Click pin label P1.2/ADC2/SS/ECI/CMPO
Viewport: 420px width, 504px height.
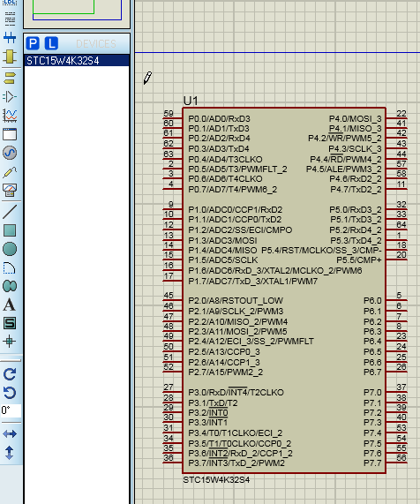pos(240,230)
